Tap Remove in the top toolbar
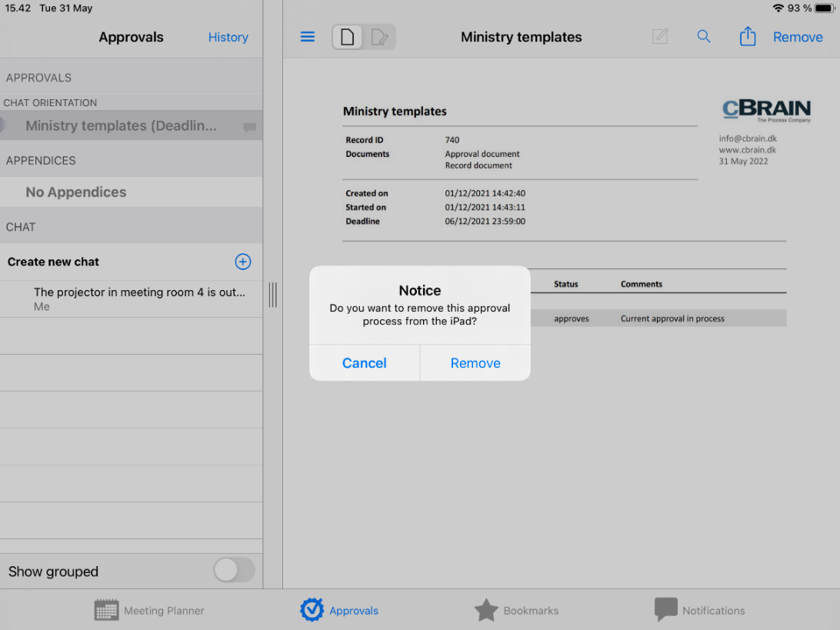The image size is (840, 630). [798, 37]
